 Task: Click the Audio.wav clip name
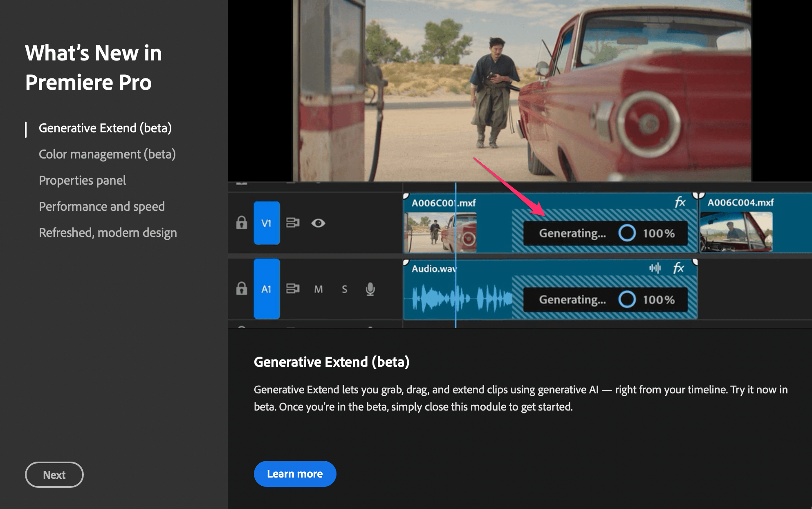(434, 268)
